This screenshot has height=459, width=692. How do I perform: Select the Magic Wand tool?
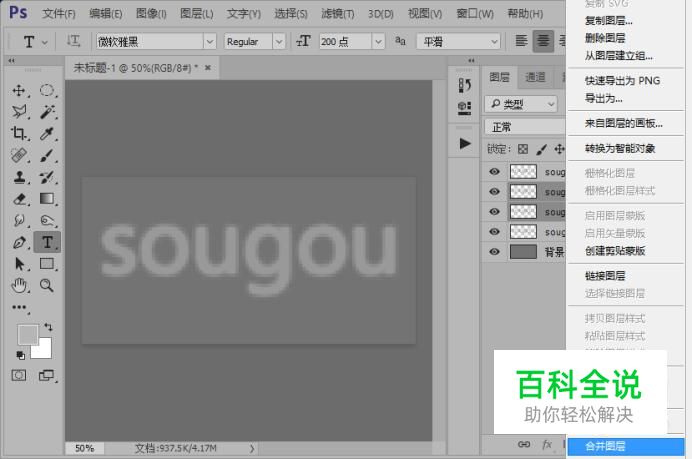tap(47, 112)
